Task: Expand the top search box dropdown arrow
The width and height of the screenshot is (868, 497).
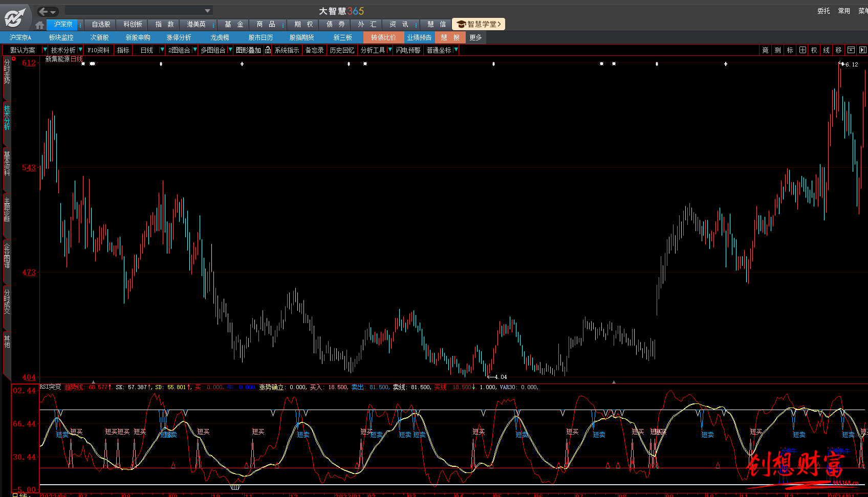Action: 207,11
